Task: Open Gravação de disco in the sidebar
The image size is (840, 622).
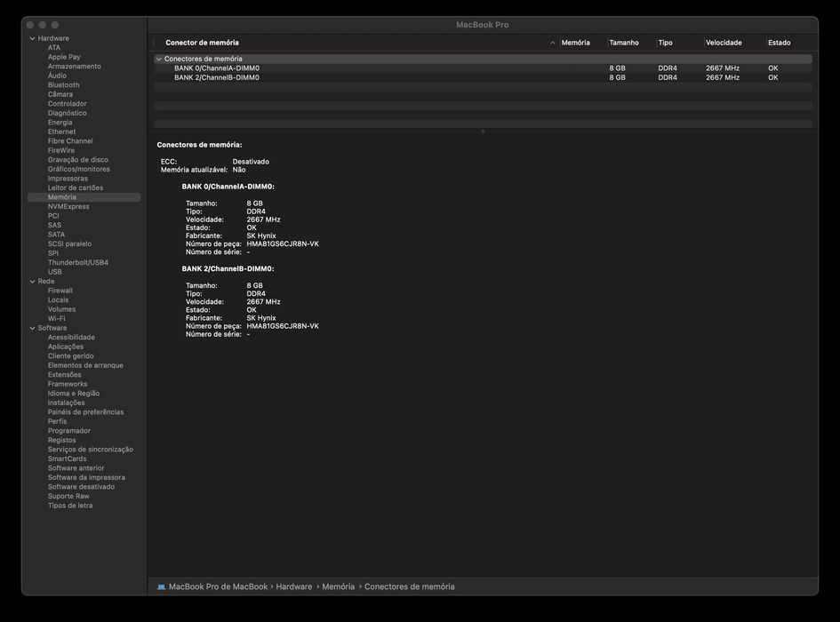Action: 77,160
